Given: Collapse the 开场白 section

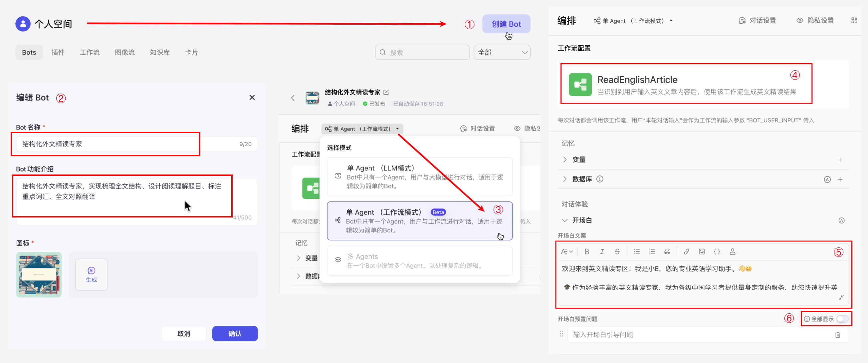Looking at the screenshot, I should point(565,220).
